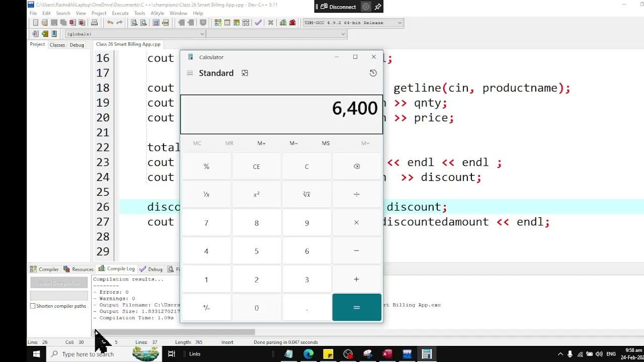This screenshot has width=644, height=362.
Task: Click the Print toolbar icon
Action: click(x=94, y=23)
